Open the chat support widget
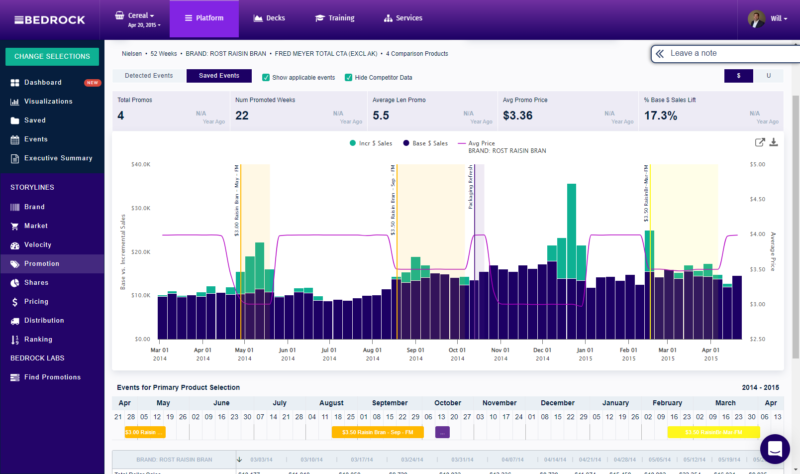The height and width of the screenshot is (474, 800). pos(774,449)
